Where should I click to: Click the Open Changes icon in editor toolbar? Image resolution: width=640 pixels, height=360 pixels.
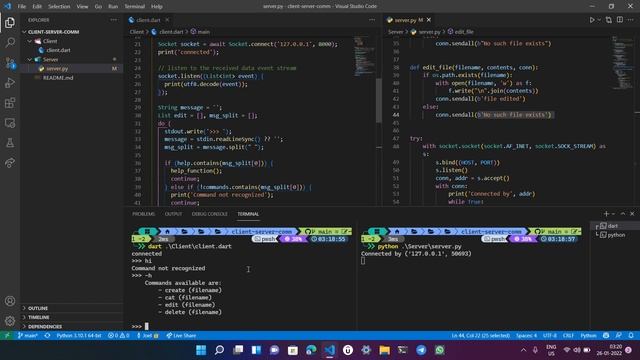(x=609, y=20)
